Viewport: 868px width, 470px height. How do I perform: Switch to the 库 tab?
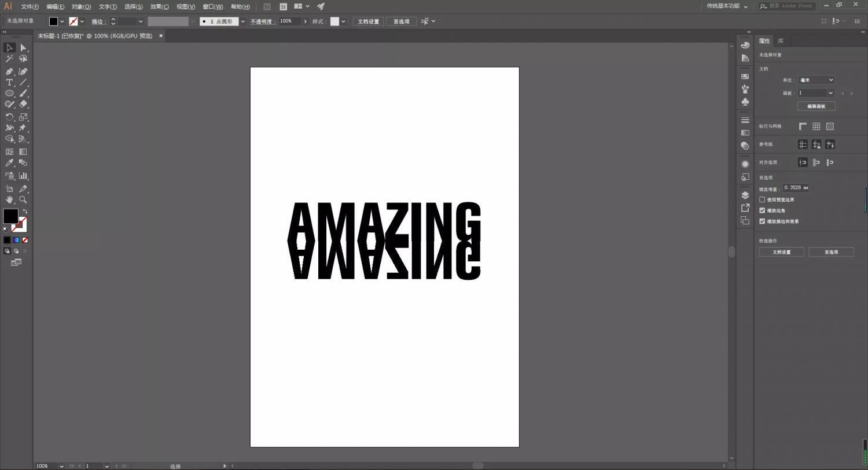point(781,41)
